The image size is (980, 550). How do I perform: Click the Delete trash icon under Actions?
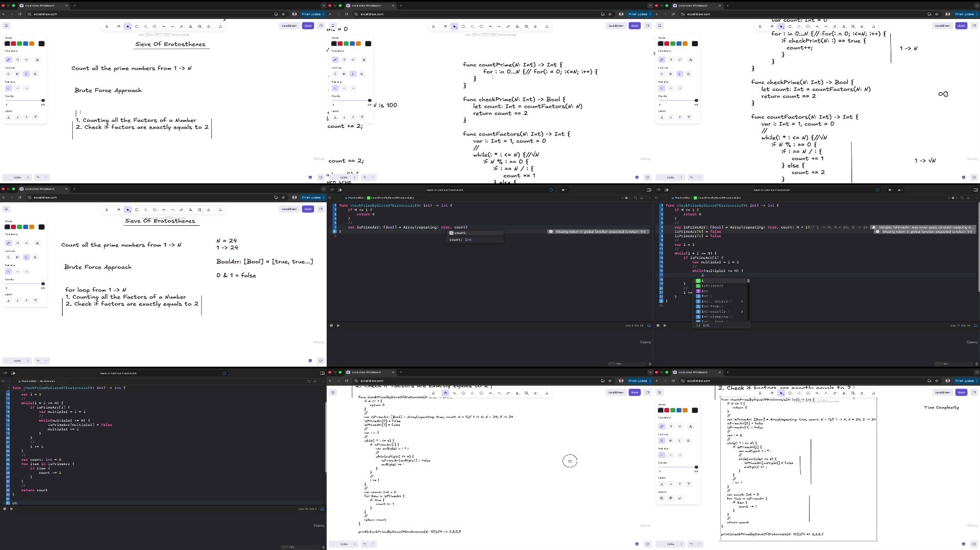pyautogui.click(x=671, y=498)
